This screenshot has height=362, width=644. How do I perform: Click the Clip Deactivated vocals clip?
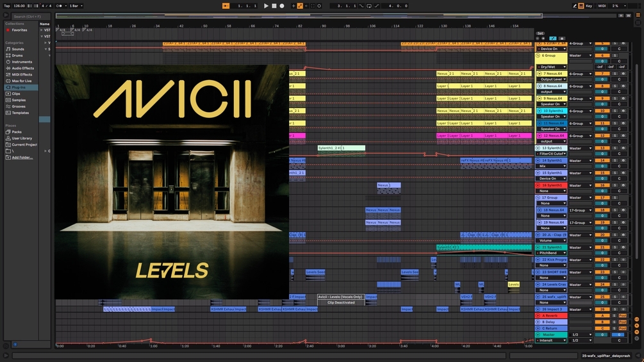341,300
